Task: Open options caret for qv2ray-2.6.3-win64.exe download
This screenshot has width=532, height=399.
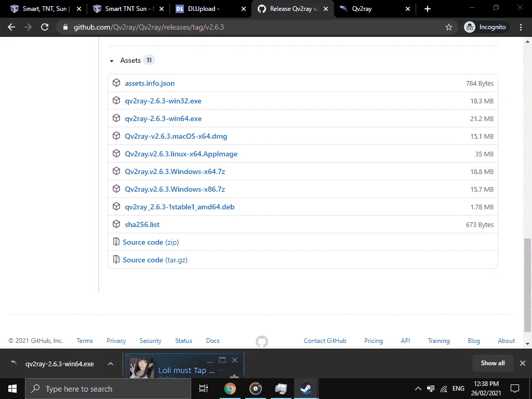Action: (x=111, y=364)
